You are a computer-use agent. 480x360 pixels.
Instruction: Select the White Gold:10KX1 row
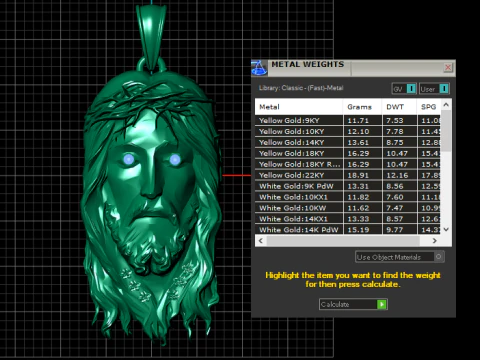click(x=348, y=197)
